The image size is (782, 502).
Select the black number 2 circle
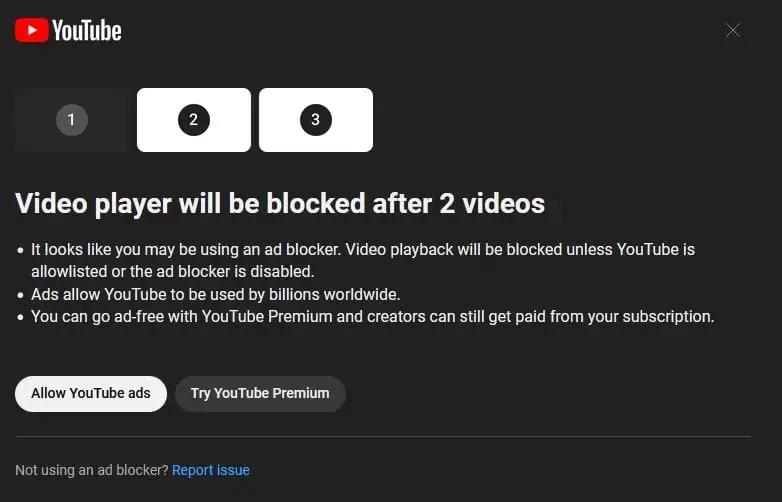pyautogui.click(x=194, y=120)
